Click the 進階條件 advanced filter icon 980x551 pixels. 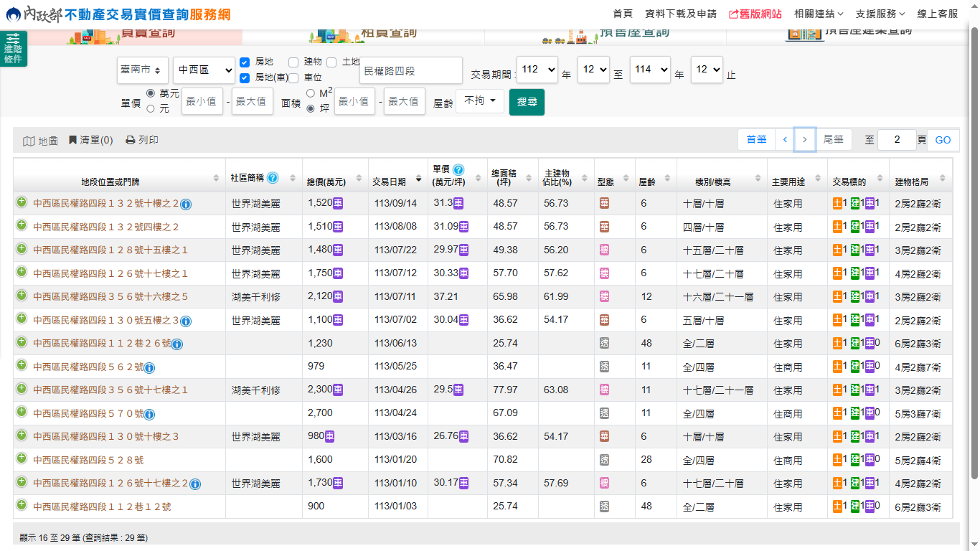coord(13,49)
